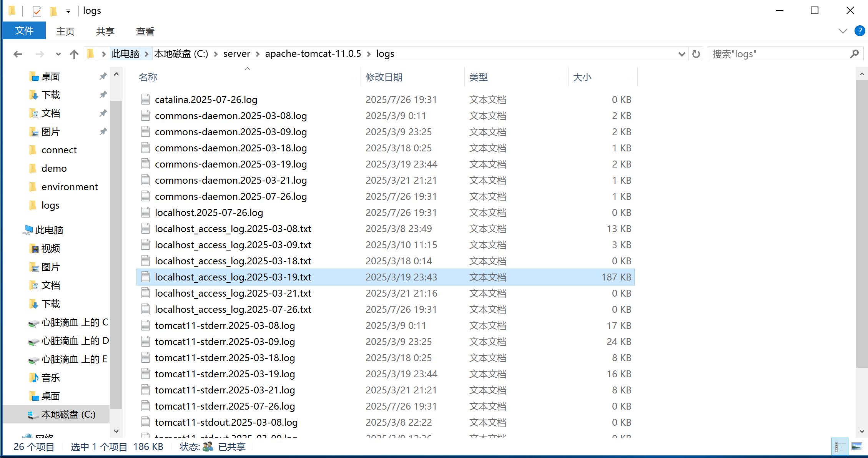Open the Help question mark icon
Viewport: 868px width, 458px height.
tap(860, 31)
